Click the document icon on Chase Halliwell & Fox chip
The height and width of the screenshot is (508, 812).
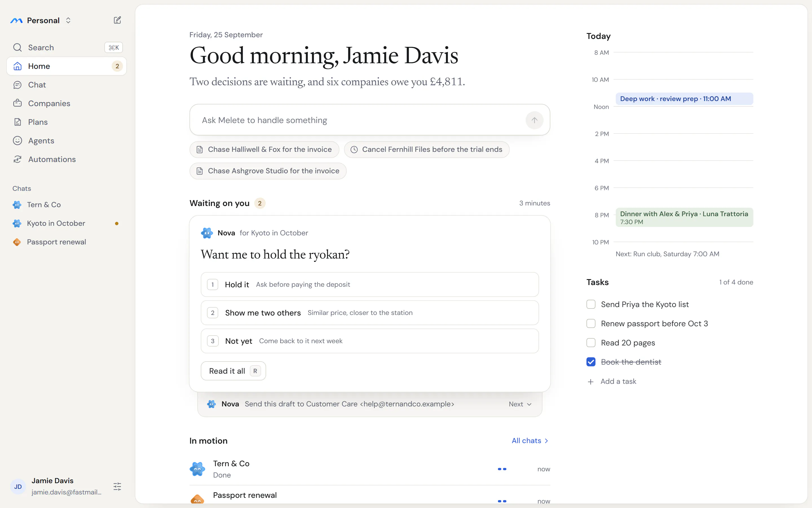pyautogui.click(x=200, y=150)
